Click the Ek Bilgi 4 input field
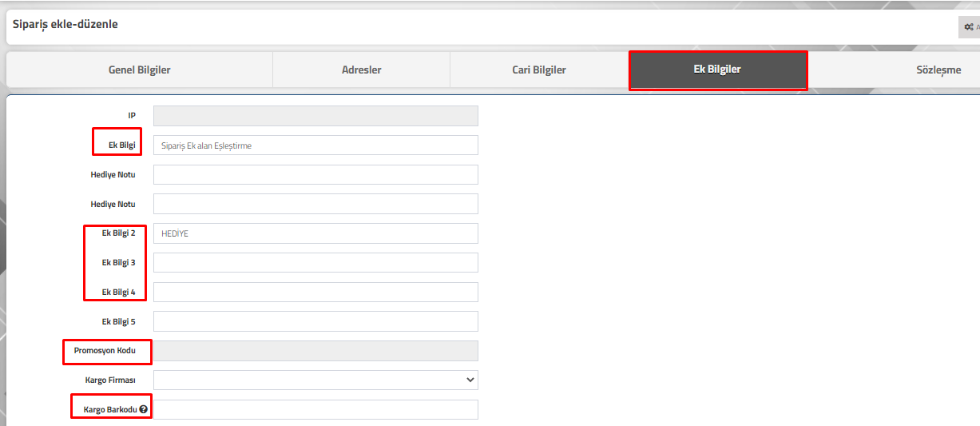The height and width of the screenshot is (426, 980). point(315,292)
